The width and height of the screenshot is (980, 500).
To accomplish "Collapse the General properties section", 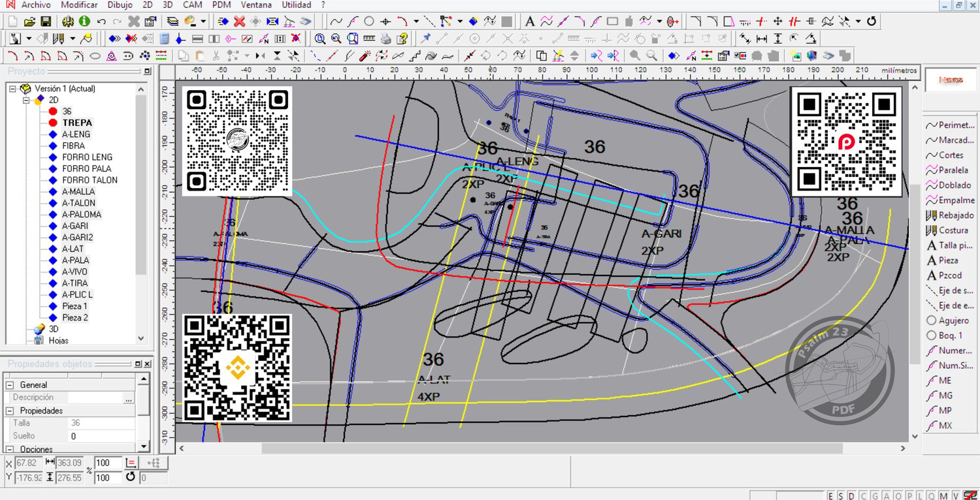I will click(x=10, y=385).
